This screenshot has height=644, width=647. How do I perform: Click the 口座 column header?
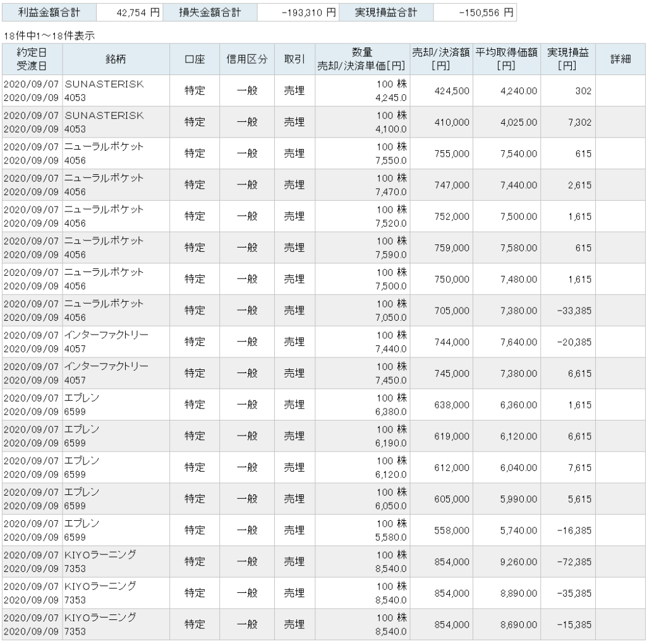[x=195, y=59]
